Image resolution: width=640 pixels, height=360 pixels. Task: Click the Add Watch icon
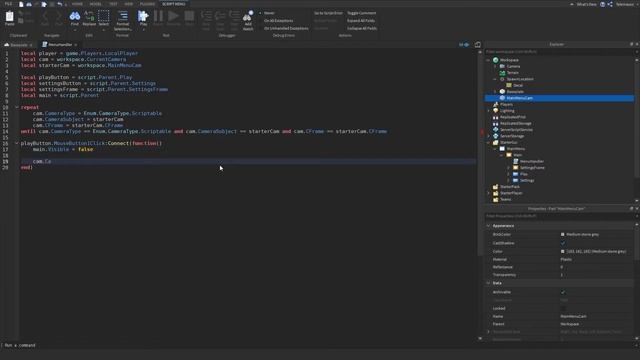tap(248, 16)
